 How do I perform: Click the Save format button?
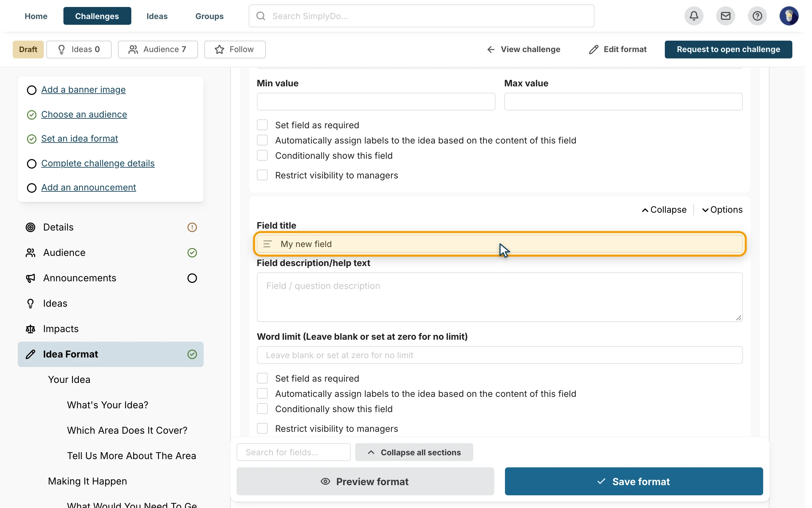[633, 481]
